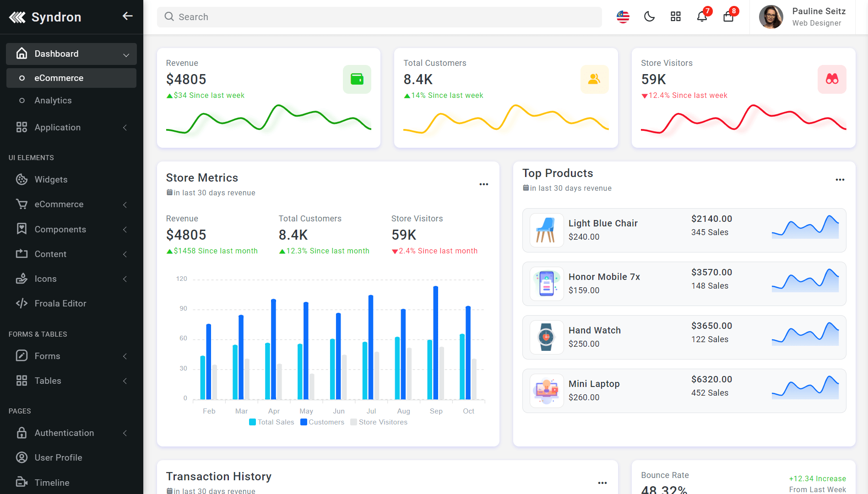The image size is (868, 494).
Task: Open the notifications bell icon
Action: click(701, 17)
